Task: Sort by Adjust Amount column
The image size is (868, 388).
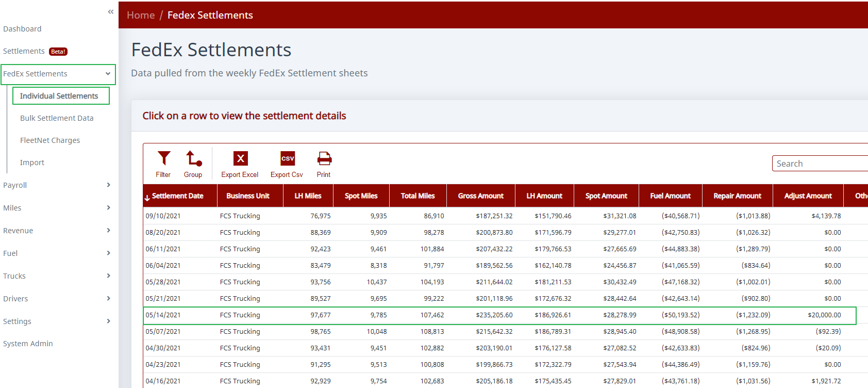Action: pos(808,196)
